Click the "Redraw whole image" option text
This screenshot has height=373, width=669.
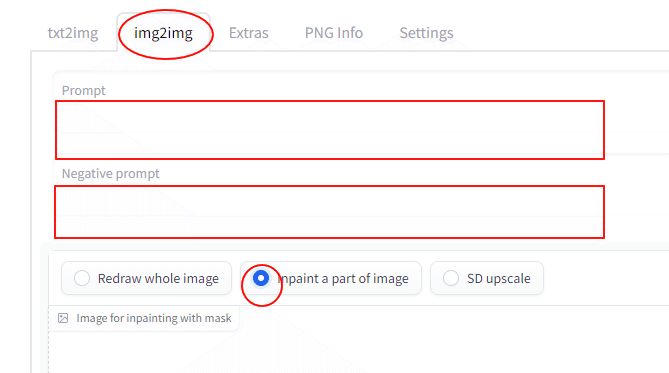[x=158, y=279]
